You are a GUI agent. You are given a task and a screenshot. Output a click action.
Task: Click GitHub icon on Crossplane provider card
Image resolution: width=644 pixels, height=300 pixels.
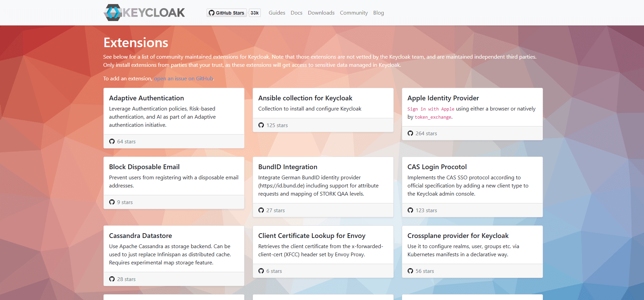point(410,271)
